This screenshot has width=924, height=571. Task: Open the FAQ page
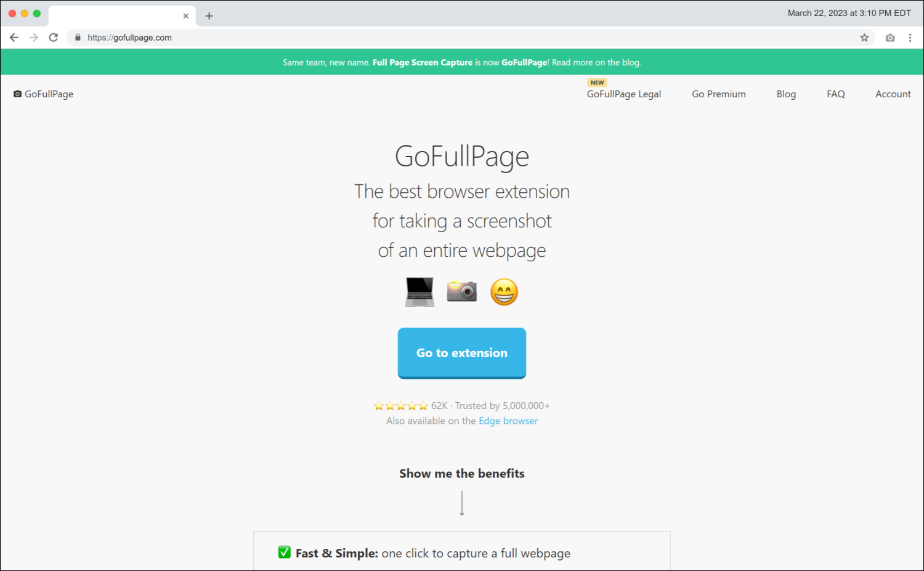[835, 94]
